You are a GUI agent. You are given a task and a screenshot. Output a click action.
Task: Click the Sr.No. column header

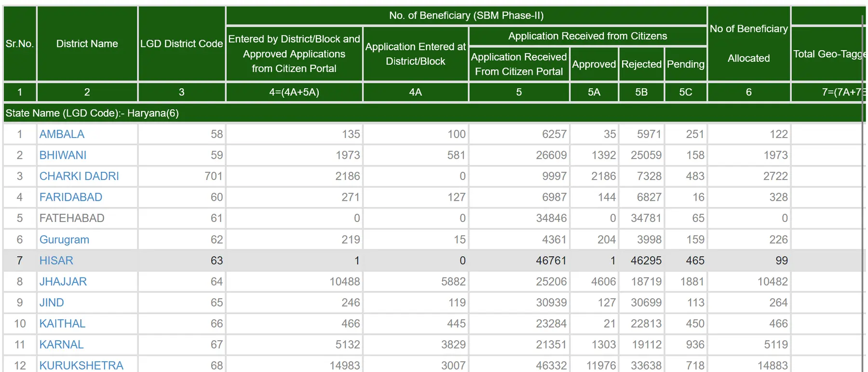pos(20,44)
